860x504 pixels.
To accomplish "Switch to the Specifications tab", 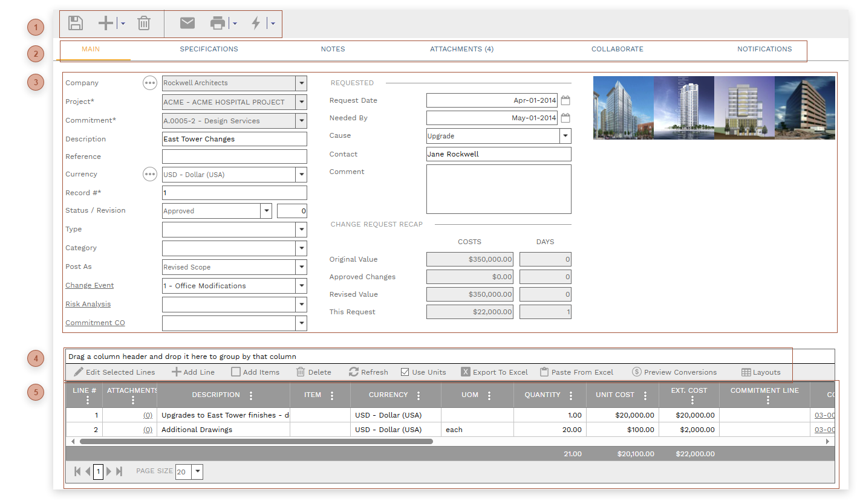I will tap(209, 49).
